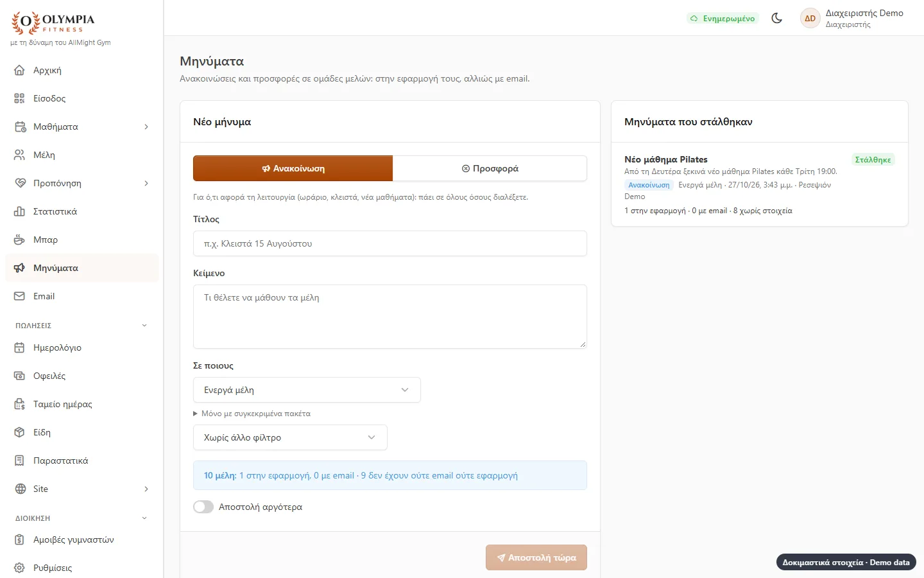Collapse the ΠΩΛΗΣΕΙΣ section
The height and width of the screenshot is (578, 924).
[82, 326]
